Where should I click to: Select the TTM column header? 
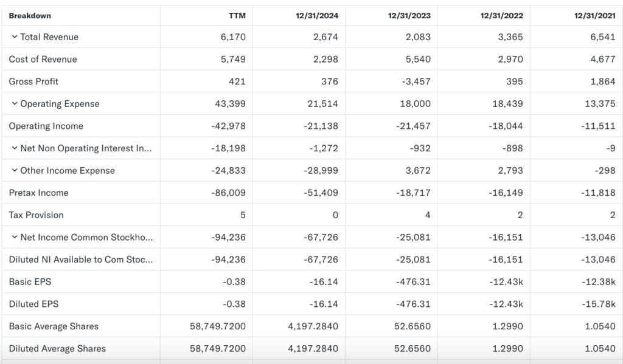237,16
